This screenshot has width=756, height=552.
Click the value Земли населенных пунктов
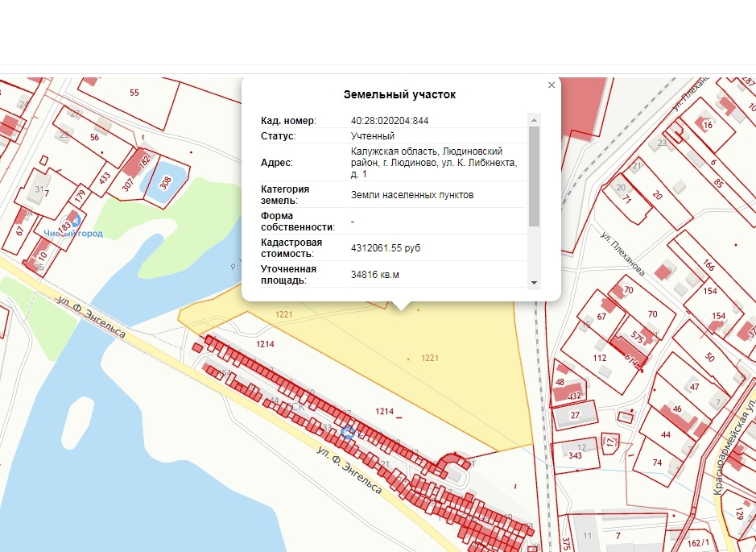point(412,195)
